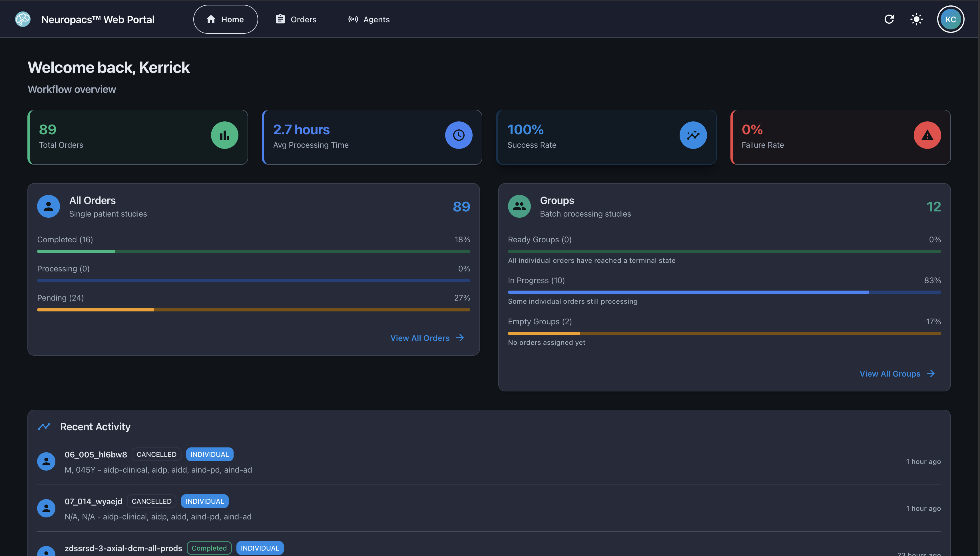Switch to the Home tab
Image resolution: width=980 pixels, height=556 pixels.
pos(225,19)
